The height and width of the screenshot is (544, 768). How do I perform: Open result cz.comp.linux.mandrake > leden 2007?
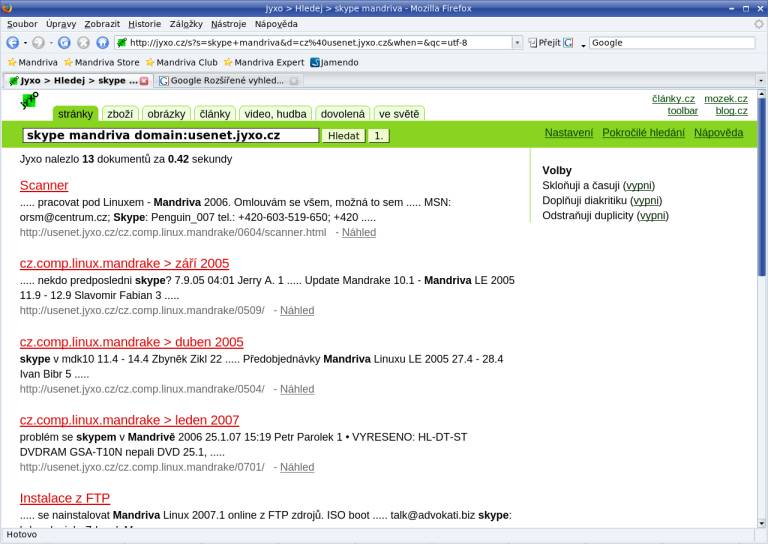(x=129, y=420)
